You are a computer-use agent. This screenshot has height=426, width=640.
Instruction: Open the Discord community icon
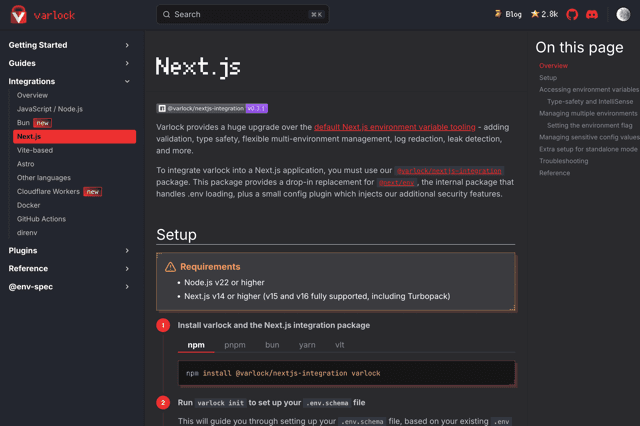[x=592, y=15]
